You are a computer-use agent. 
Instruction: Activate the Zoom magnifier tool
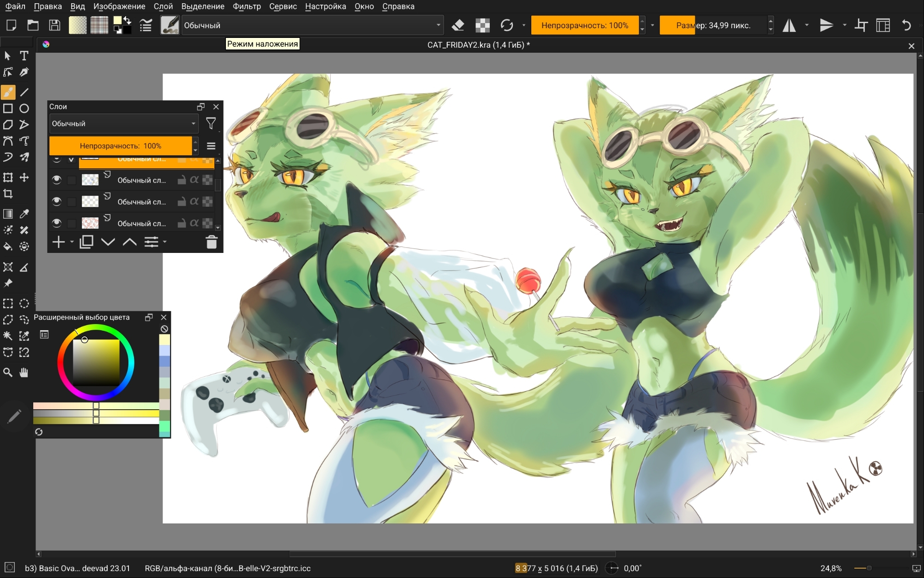pyautogui.click(x=8, y=373)
